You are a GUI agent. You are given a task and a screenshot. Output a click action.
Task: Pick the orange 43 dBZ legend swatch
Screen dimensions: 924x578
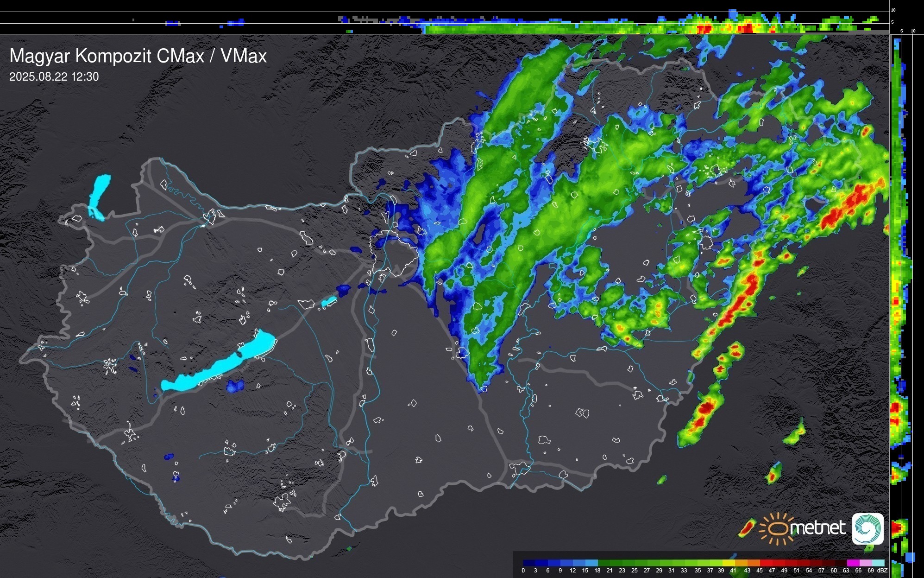pos(753,563)
